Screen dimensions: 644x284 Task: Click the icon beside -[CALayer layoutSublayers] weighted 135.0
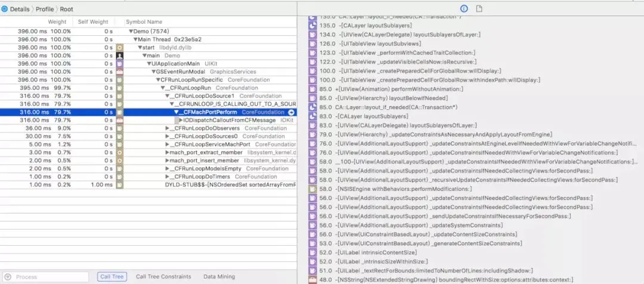pyautogui.click(x=312, y=26)
